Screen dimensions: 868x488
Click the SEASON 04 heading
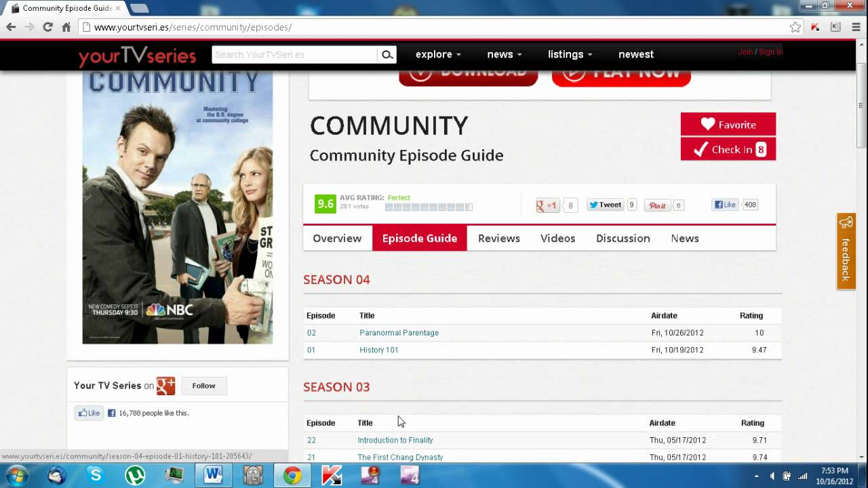(336, 279)
